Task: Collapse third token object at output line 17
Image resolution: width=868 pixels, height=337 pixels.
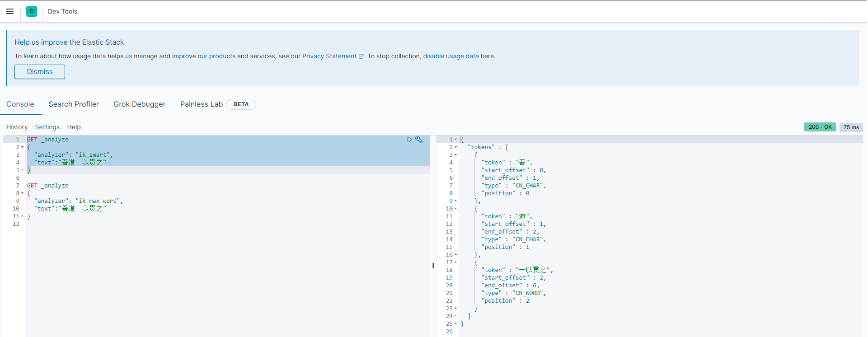Action: (455, 262)
